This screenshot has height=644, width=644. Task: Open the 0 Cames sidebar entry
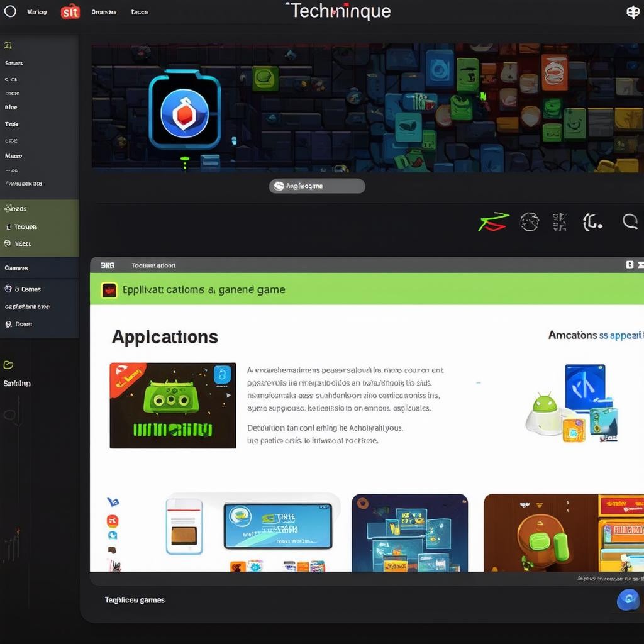coord(27,289)
